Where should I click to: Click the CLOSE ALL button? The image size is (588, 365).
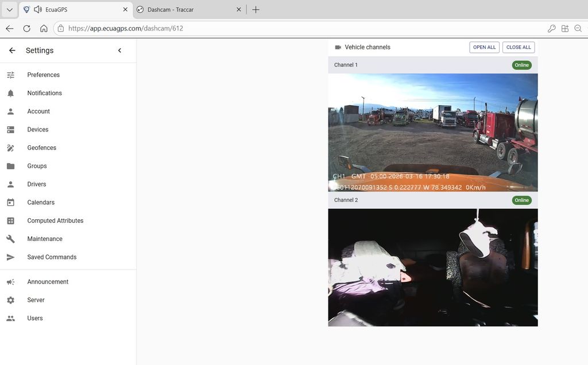click(518, 47)
